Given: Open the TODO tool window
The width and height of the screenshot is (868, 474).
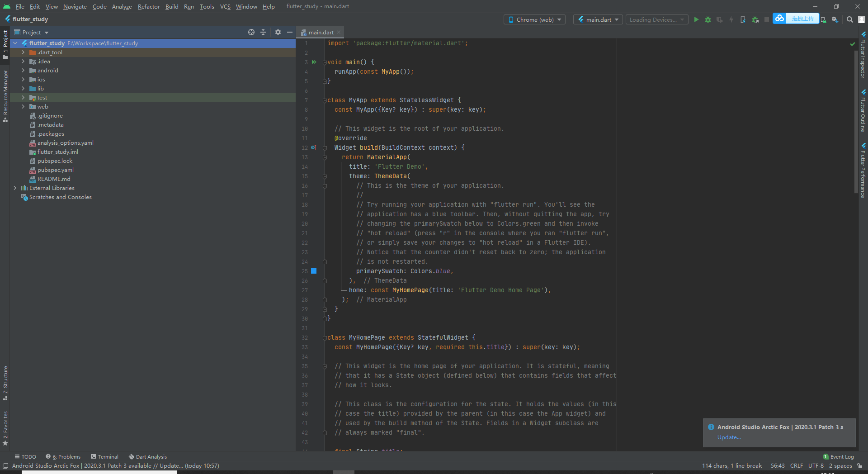Looking at the screenshot, I should (x=25, y=457).
